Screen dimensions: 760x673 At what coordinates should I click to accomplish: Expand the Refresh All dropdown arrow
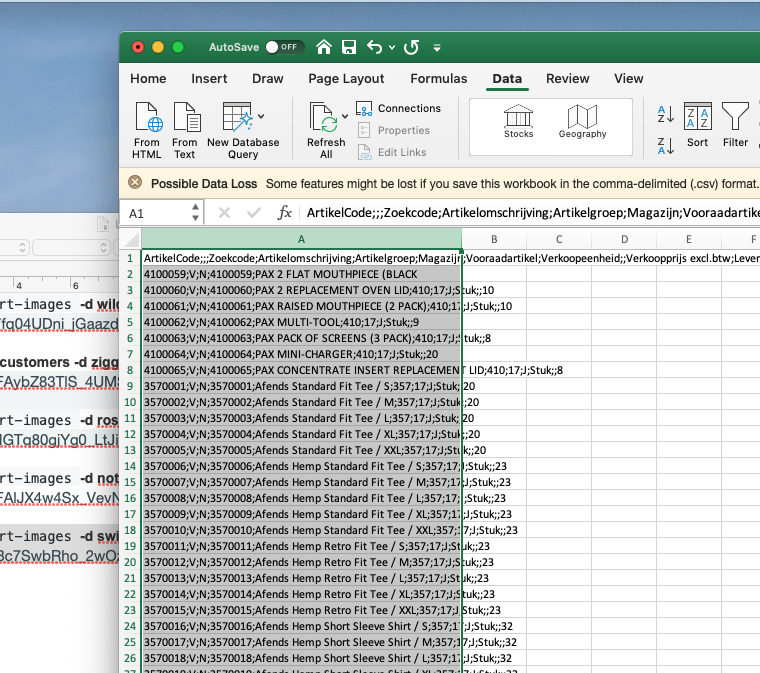tap(345, 116)
